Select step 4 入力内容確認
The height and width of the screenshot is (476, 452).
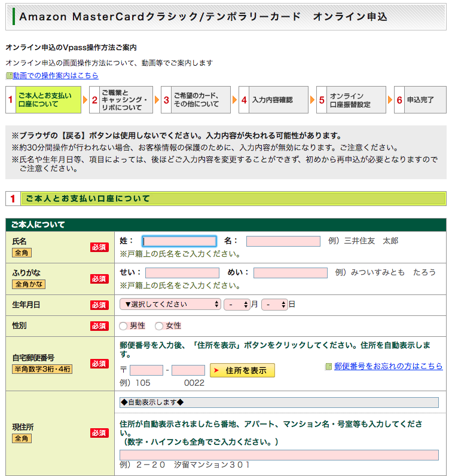[x=274, y=100]
